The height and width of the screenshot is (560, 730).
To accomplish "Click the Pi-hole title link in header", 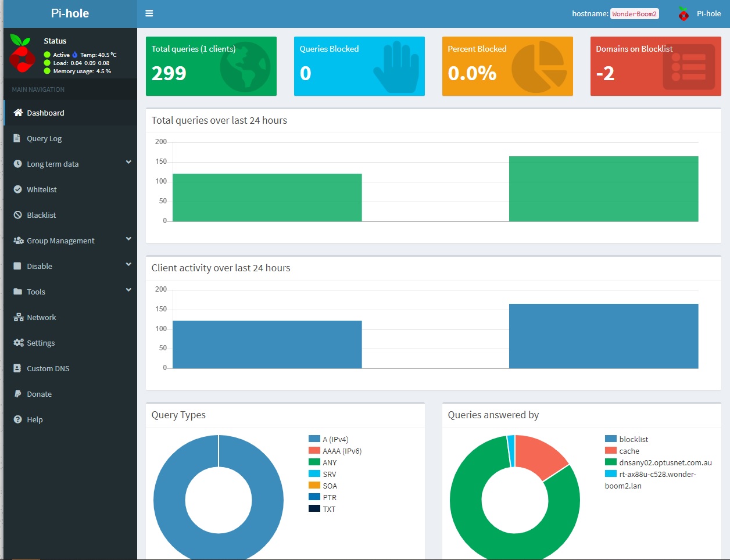I will 70,13.
